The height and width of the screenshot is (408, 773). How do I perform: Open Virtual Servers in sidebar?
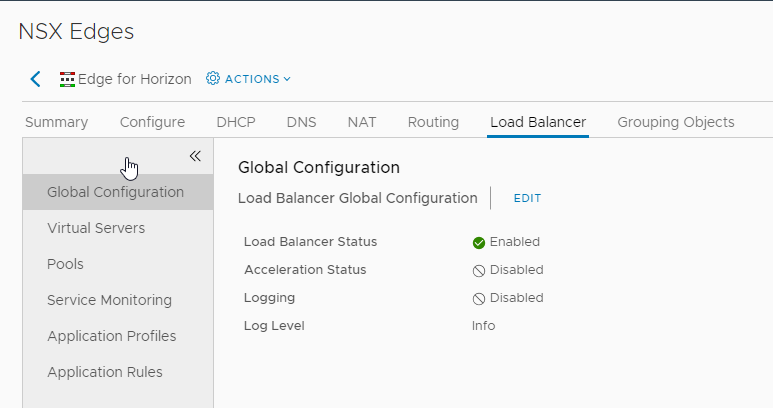[118, 228]
